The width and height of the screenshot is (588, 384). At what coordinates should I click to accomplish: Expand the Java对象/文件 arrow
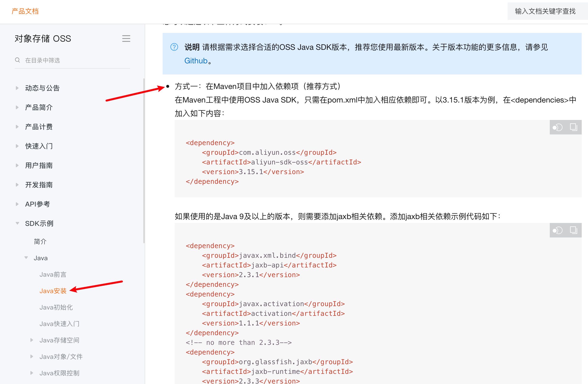pos(32,356)
